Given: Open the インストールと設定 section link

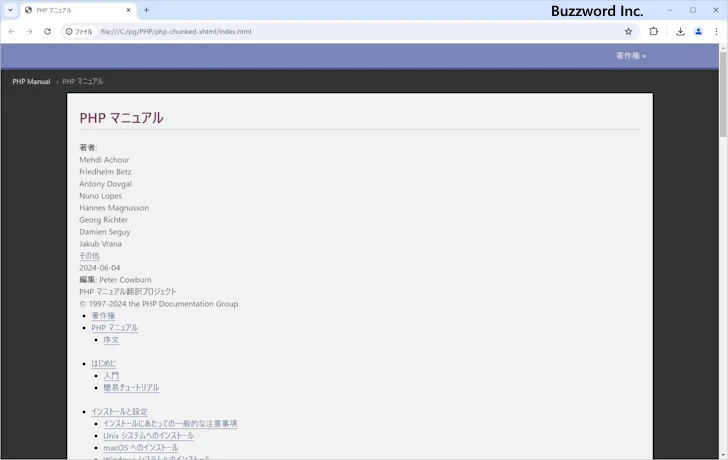Looking at the screenshot, I should 119,412.
